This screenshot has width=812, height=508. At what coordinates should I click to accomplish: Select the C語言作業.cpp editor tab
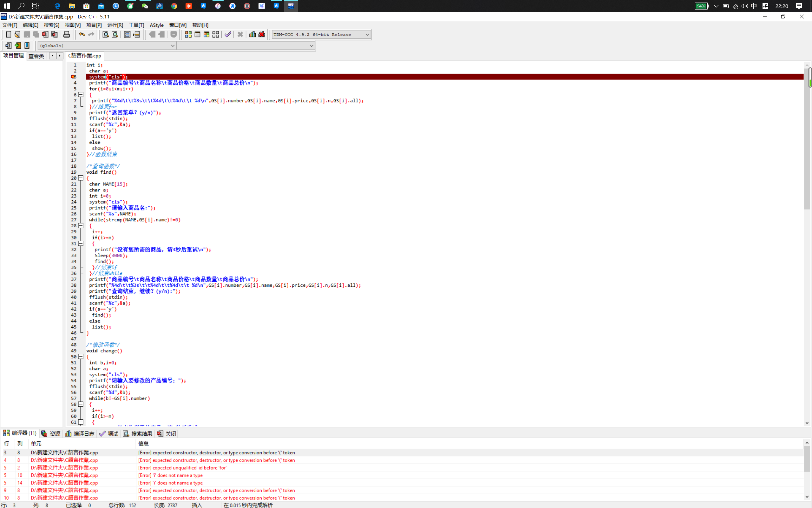[x=85, y=56]
